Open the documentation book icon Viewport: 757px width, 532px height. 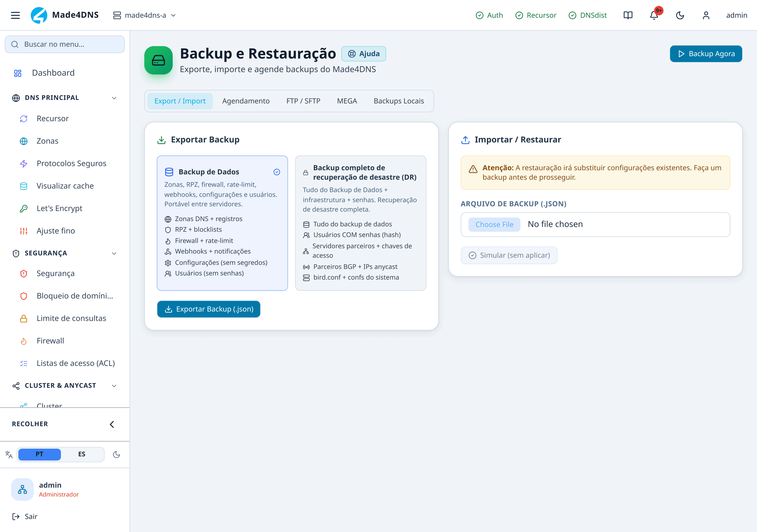tap(628, 15)
